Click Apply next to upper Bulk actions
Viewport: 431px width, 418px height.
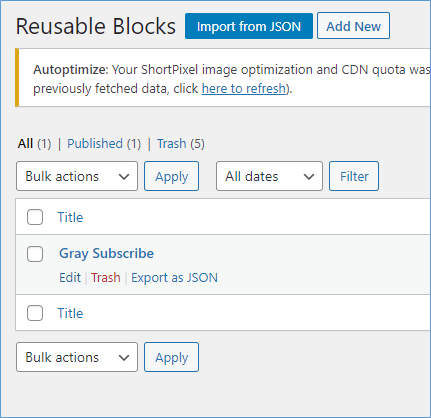tap(171, 176)
